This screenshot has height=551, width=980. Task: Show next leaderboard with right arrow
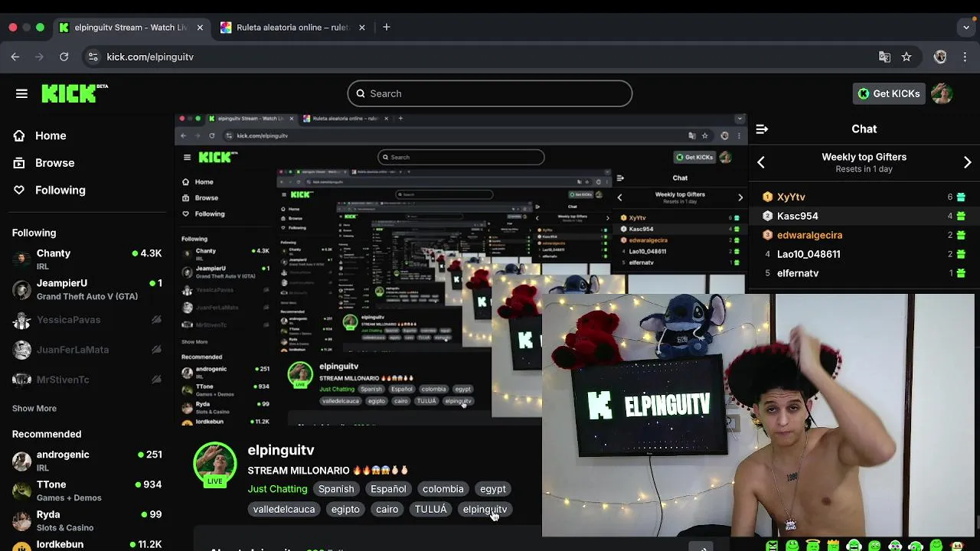tap(967, 162)
